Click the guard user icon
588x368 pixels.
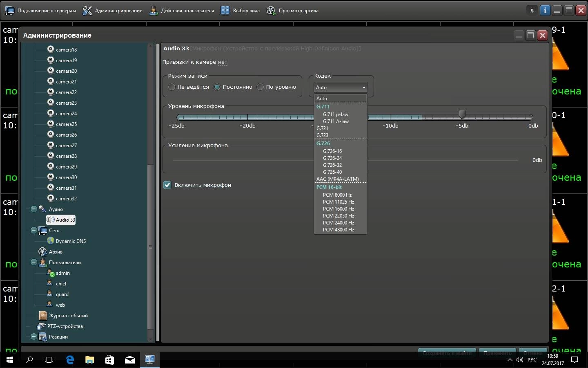[x=50, y=294]
